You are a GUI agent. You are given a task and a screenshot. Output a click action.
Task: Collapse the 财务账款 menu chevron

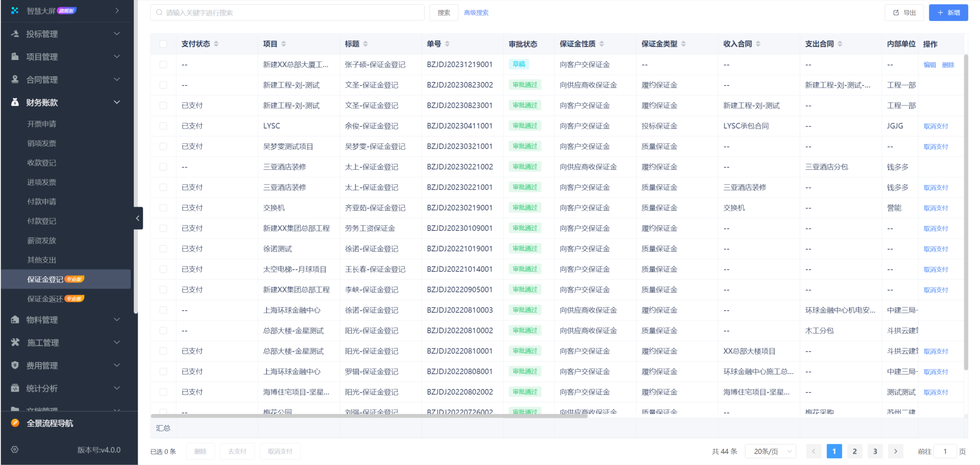click(x=117, y=102)
